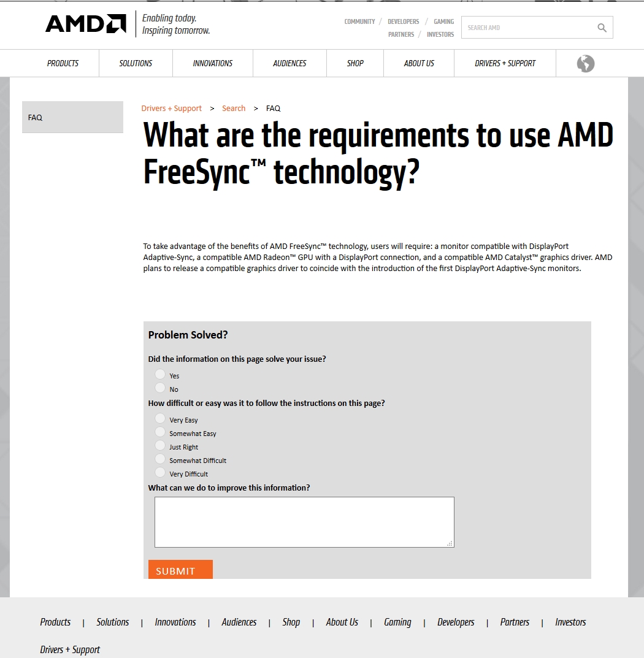Click the AMD logo in header
This screenshot has height=658, width=644.
coord(86,24)
